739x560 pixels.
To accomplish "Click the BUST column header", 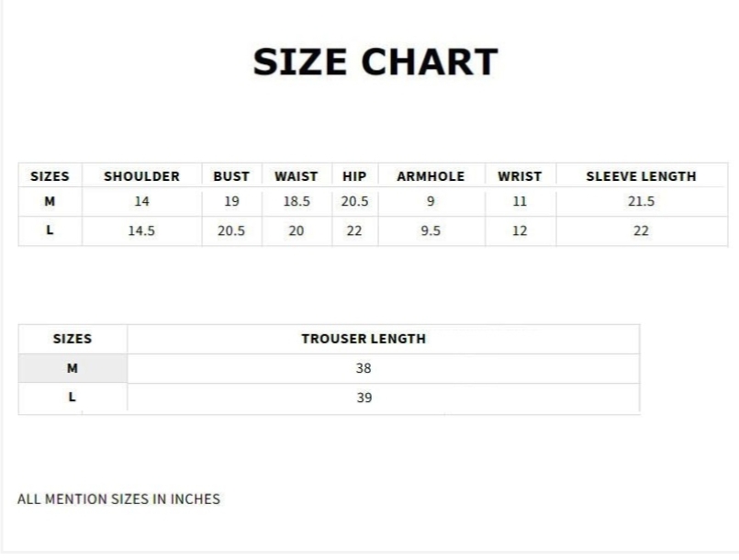I will pos(231,176).
